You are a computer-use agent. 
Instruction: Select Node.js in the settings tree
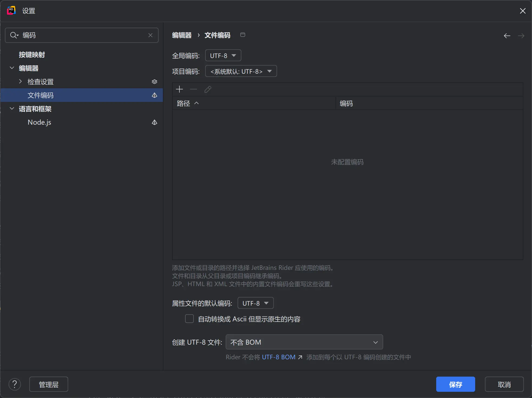(x=39, y=122)
